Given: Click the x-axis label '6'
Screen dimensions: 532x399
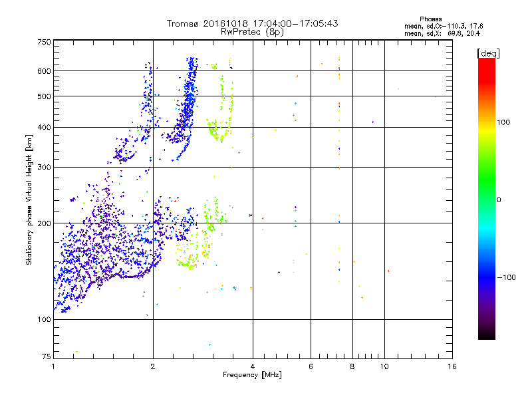Looking at the screenshot, I should pos(311,366).
